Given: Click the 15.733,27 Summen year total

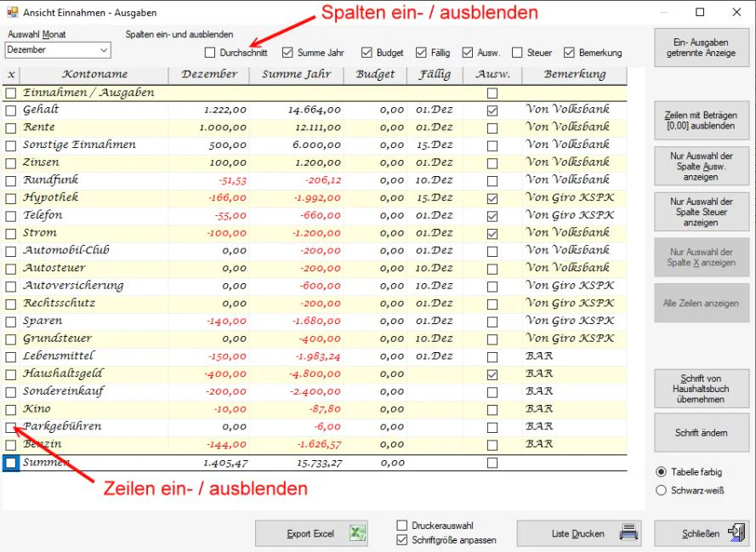Looking at the screenshot, I should [x=319, y=464].
